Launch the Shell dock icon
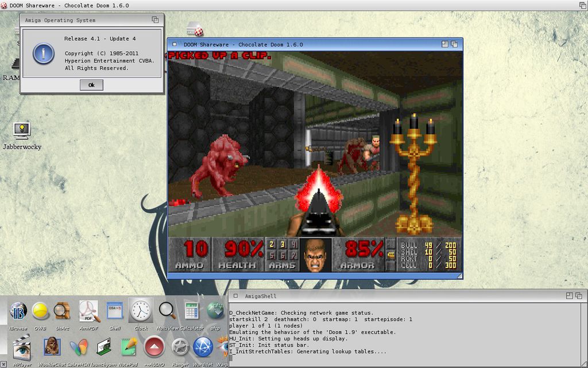Image resolution: width=588 pixels, height=368 pixels. point(115,311)
